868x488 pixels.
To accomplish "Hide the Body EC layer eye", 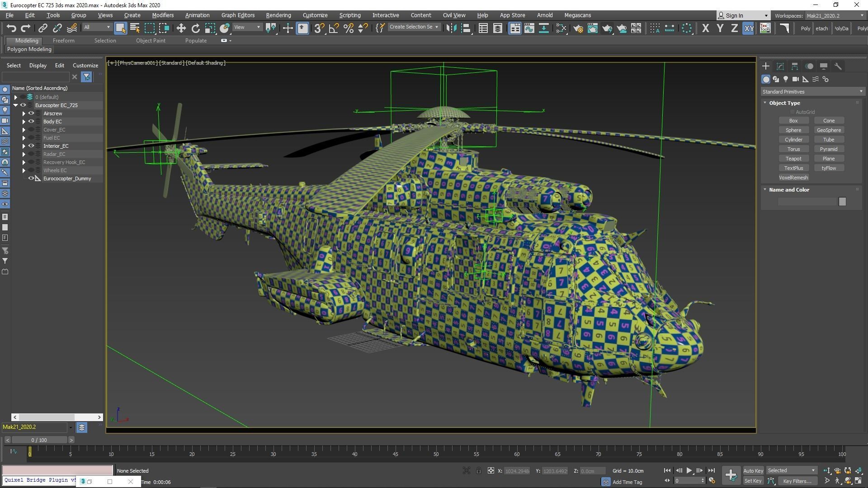I will point(31,122).
